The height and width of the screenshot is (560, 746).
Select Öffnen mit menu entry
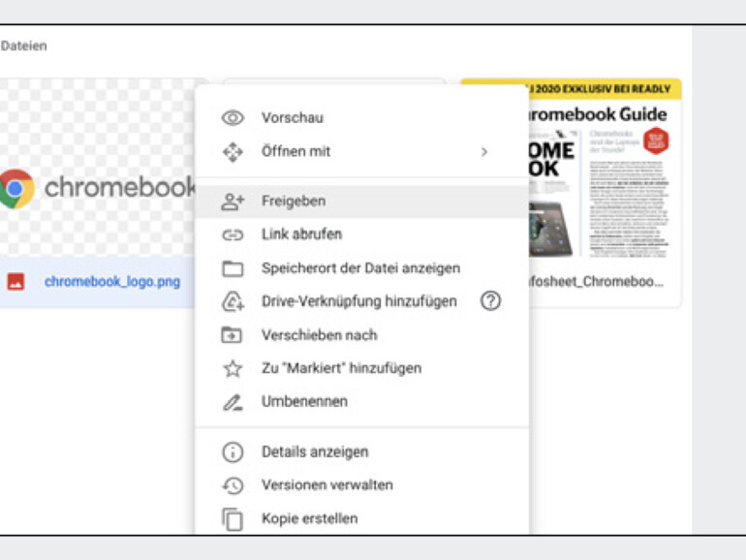click(362, 152)
